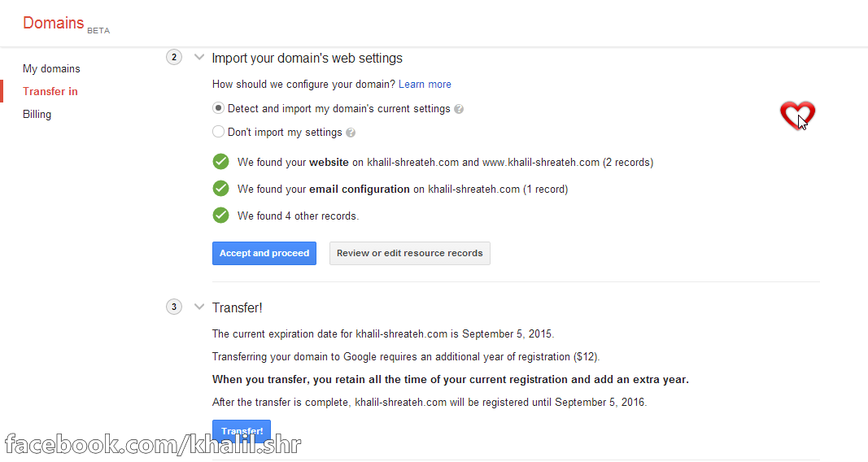Click Review or edit resource records button
The height and width of the screenshot is (462, 868).
(x=409, y=253)
